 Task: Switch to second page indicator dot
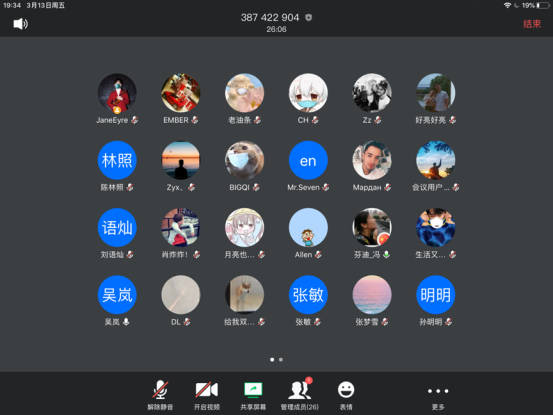pos(281,360)
